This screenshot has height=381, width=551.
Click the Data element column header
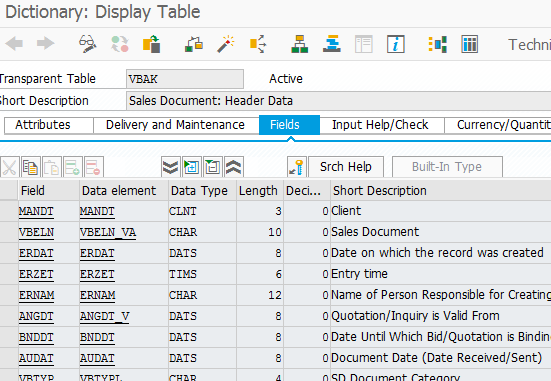click(x=124, y=190)
